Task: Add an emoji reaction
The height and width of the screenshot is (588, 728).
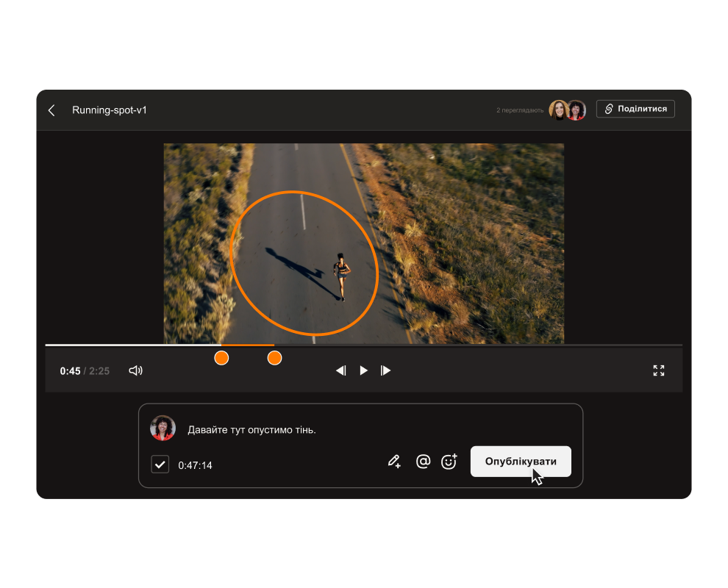Action: (x=449, y=462)
